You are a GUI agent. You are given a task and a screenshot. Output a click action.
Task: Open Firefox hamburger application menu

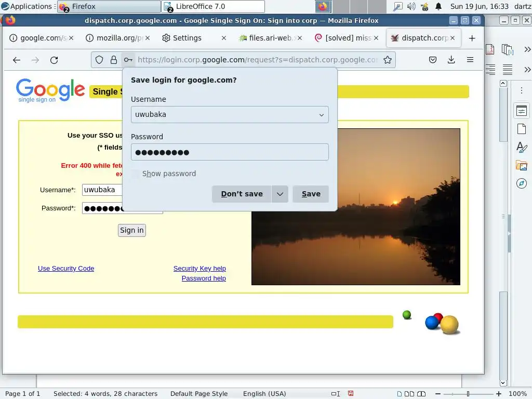click(x=470, y=60)
